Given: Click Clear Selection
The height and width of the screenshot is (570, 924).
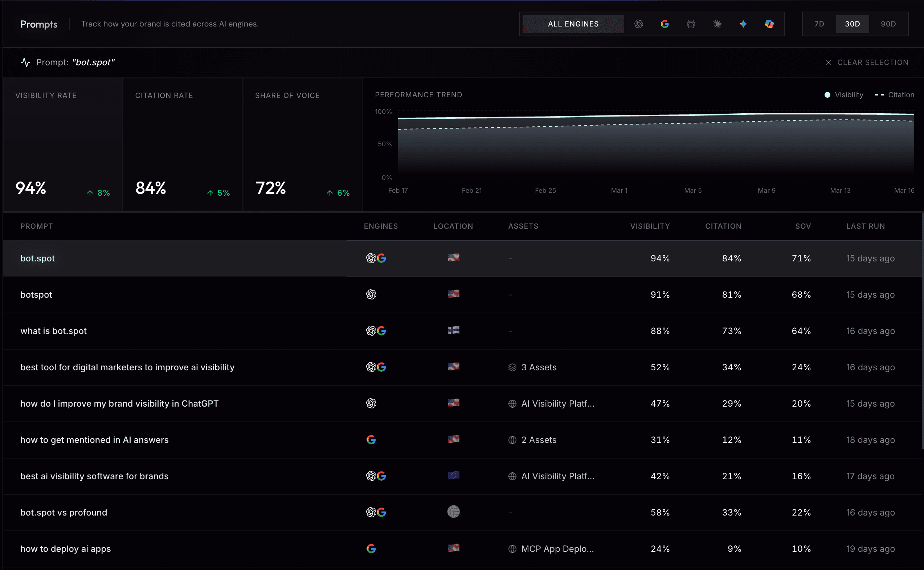Looking at the screenshot, I should [867, 62].
